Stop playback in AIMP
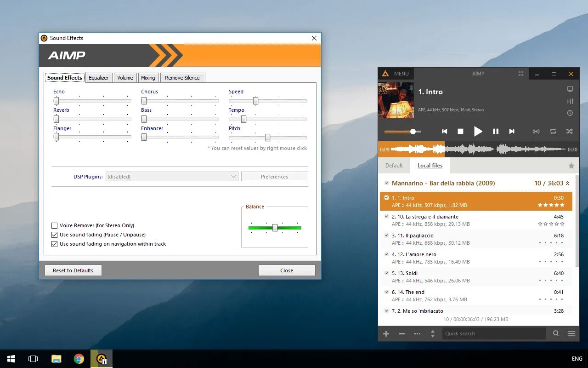 pos(460,132)
